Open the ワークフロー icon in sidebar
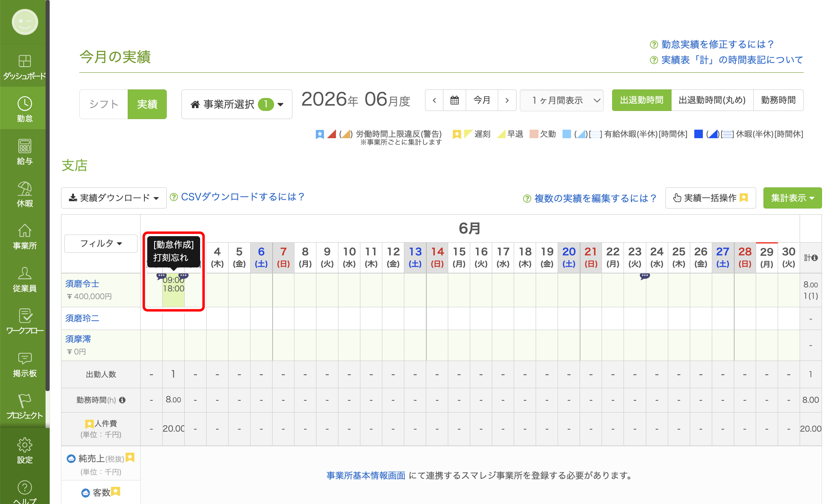 click(24, 321)
